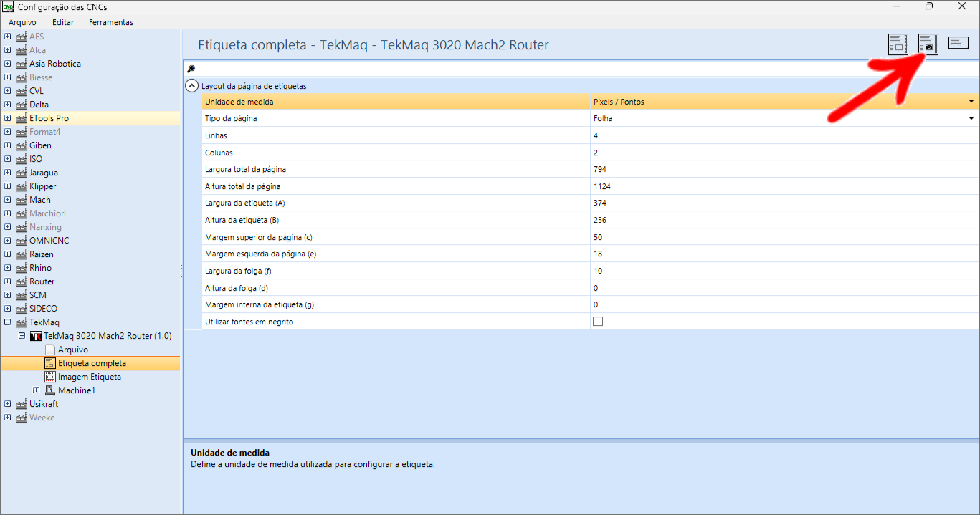Click the Weeke factory icon

click(x=21, y=418)
